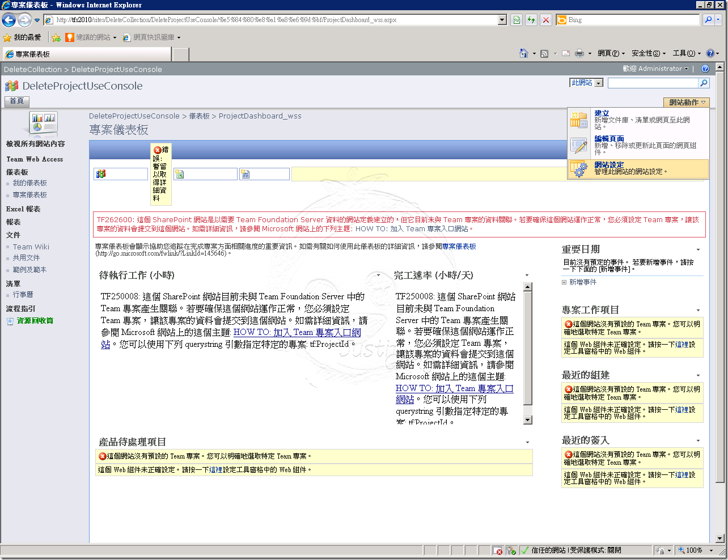This screenshot has height=560, width=728.
Task: Click the Add to Favorites Bar icon
Action: (x=56, y=37)
